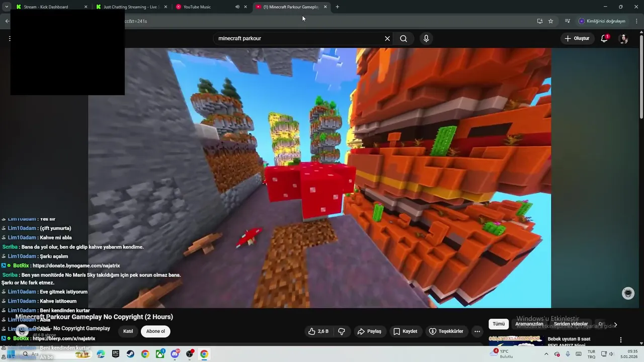Dislike the video with thumbs-down icon
Screen dimensions: 644x362
point(342,331)
